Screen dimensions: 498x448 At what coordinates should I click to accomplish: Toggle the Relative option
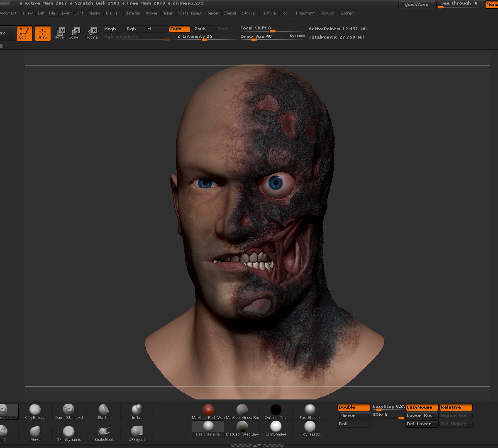point(456,407)
